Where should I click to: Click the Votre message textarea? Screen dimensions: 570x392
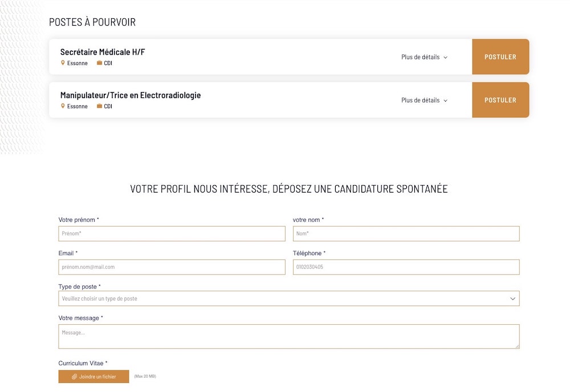click(288, 336)
